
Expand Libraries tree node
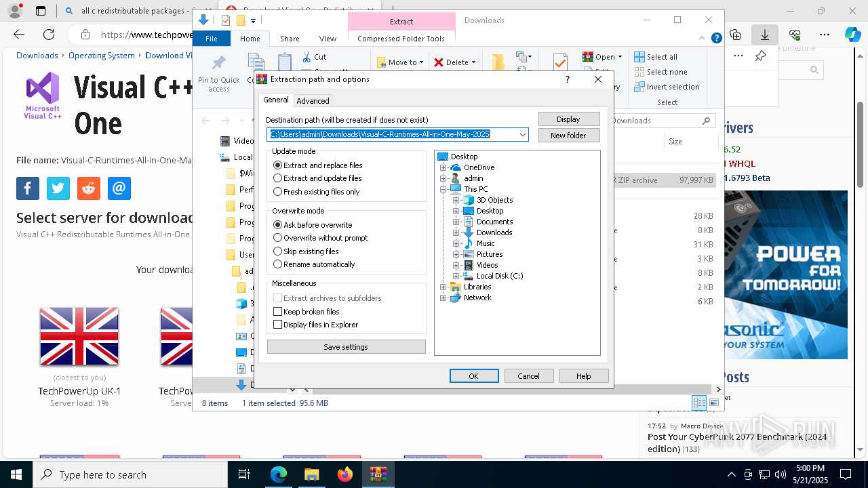[443, 287]
